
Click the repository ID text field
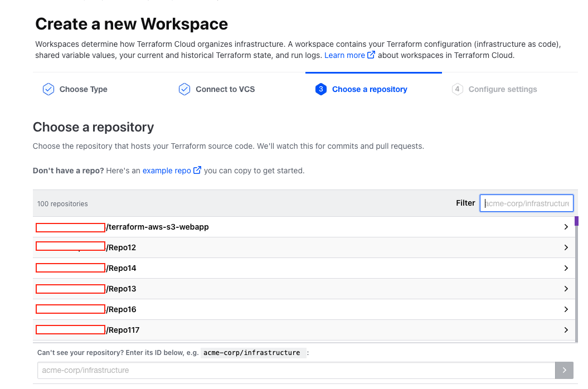pos(296,370)
